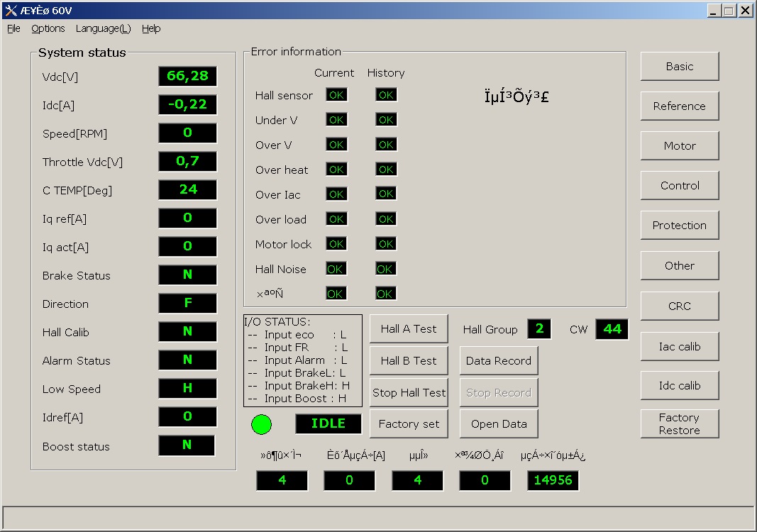The height and width of the screenshot is (532, 757).
Task: Launch Iac calib
Action: pyautogui.click(x=680, y=347)
